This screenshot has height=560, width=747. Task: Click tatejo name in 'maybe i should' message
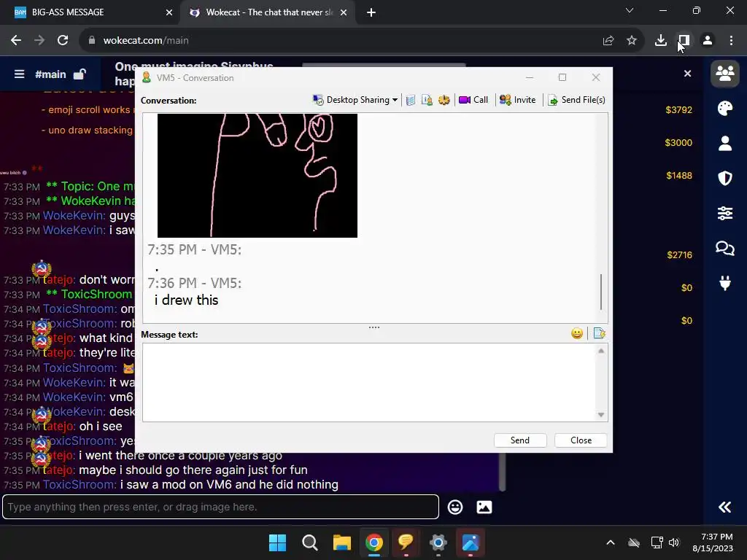coord(59,470)
